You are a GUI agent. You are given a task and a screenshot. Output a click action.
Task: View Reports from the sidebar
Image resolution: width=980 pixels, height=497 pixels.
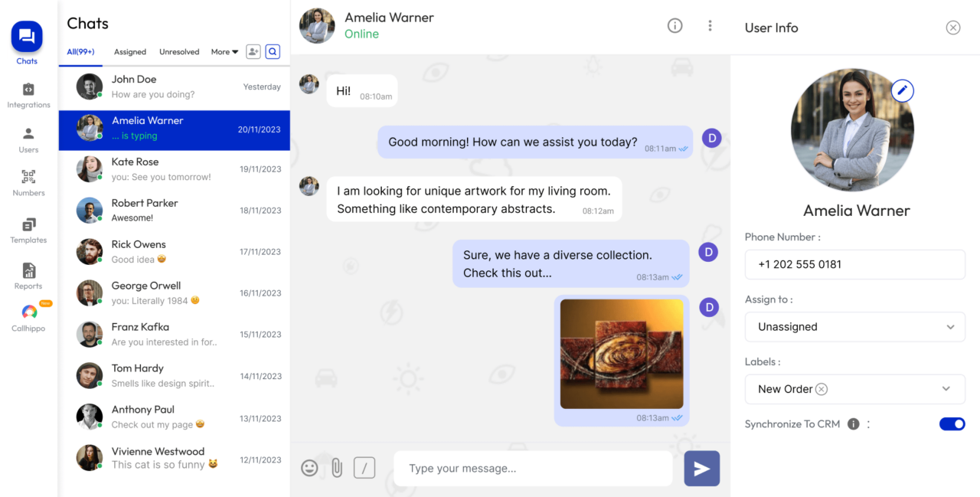click(28, 276)
